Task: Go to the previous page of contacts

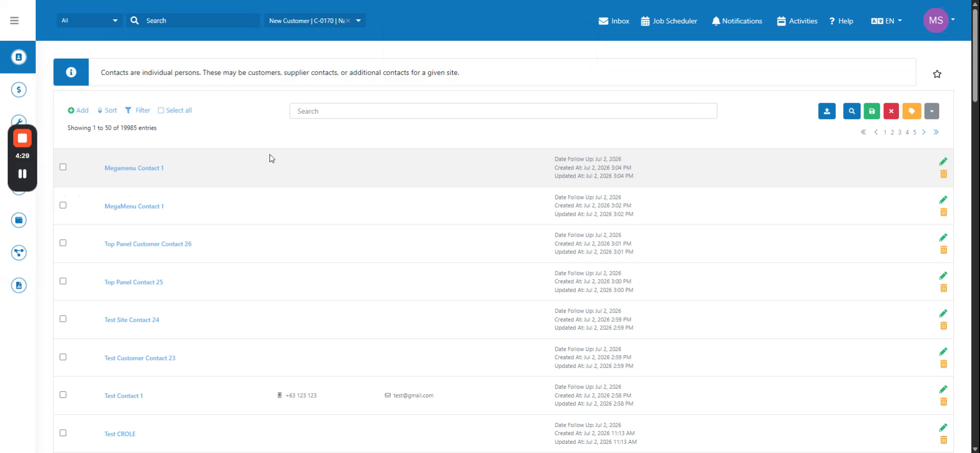Action: point(876,132)
